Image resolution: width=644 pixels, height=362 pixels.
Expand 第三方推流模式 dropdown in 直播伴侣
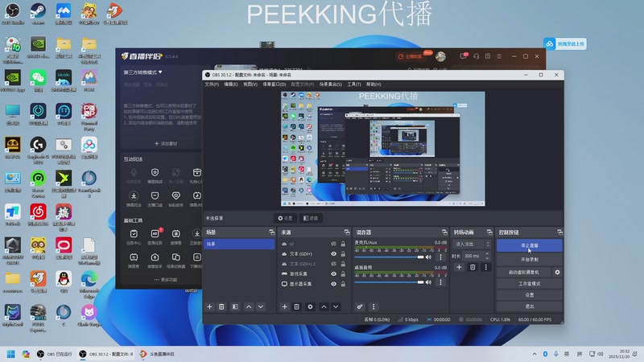click(143, 72)
